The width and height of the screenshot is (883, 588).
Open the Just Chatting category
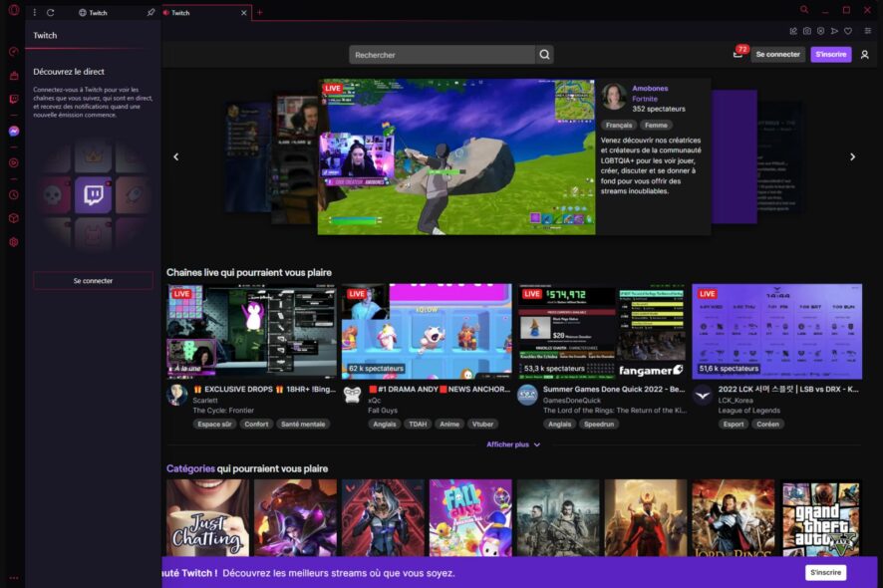208,518
